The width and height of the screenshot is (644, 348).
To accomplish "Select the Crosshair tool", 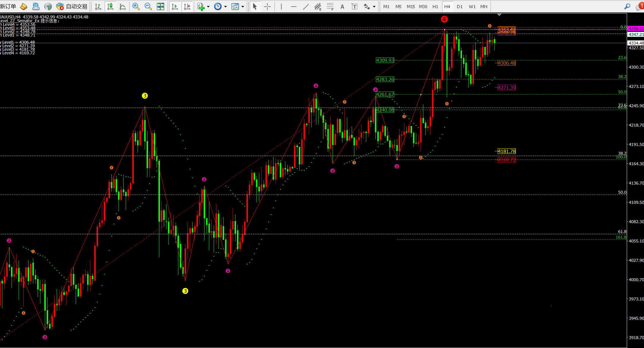I will click(x=267, y=7).
